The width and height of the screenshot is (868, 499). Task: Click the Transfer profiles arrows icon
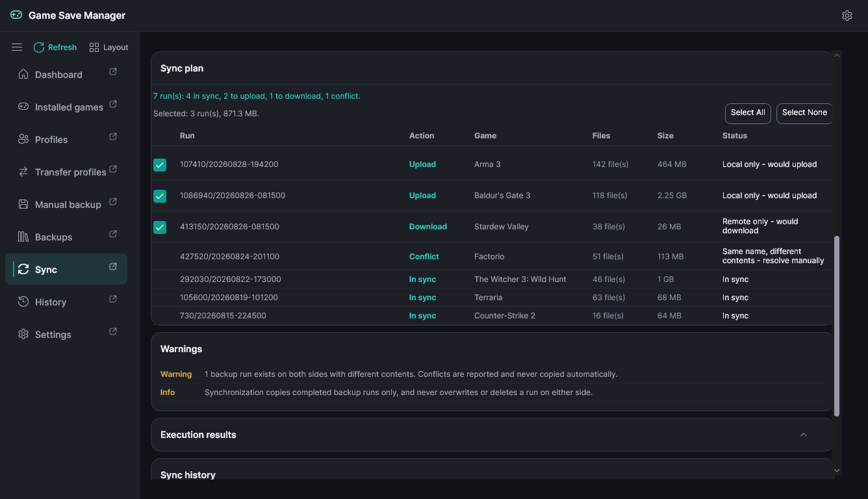pos(23,172)
